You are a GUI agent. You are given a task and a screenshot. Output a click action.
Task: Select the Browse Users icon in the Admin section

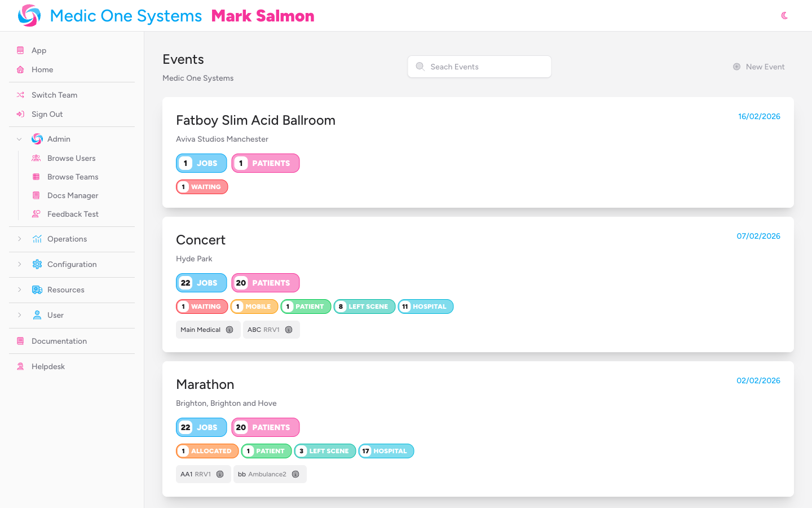pyautogui.click(x=37, y=158)
